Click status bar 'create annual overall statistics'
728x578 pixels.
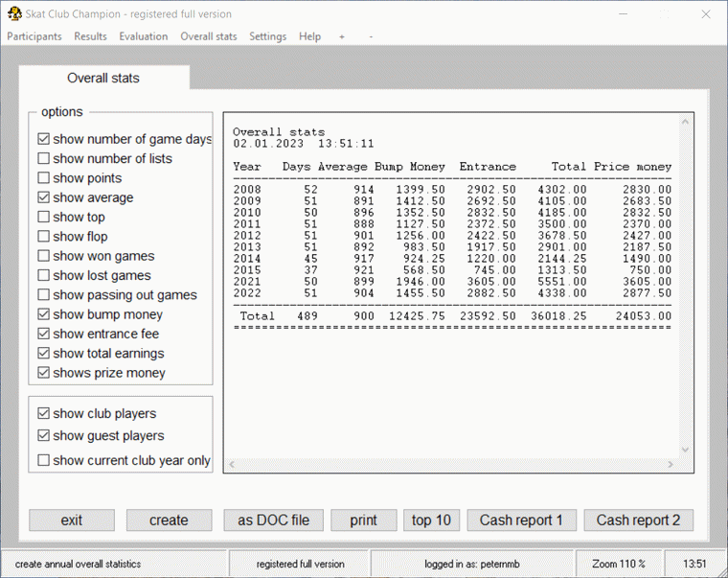pos(78,564)
